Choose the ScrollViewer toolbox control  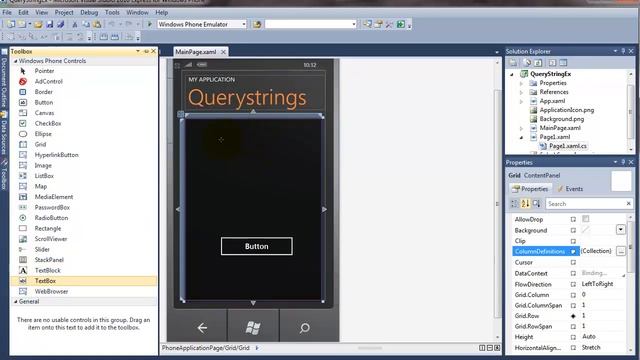(83, 239)
